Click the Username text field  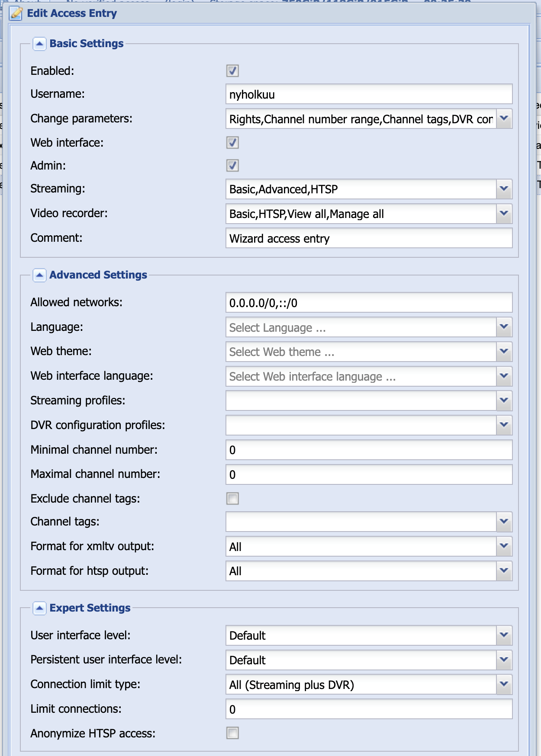(x=368, y=94)
